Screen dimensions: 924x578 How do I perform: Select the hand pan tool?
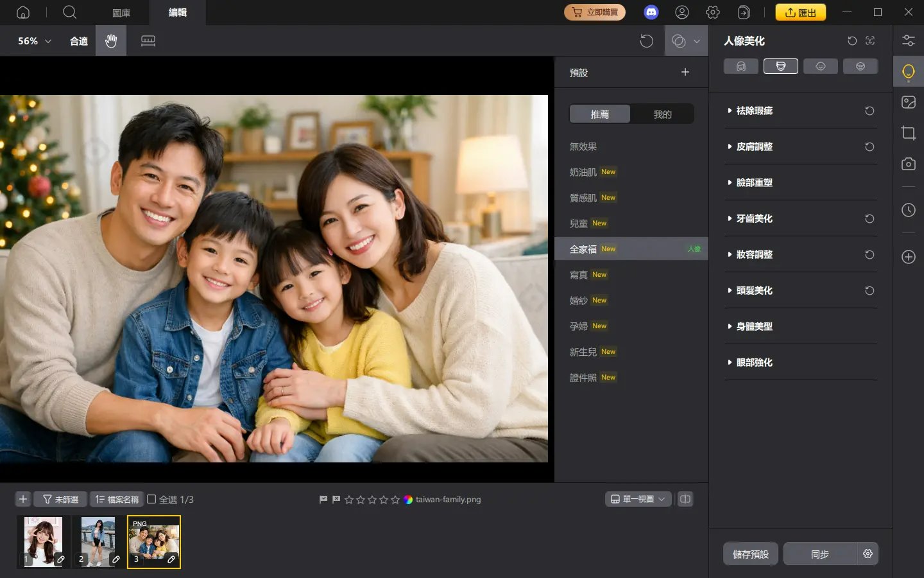click(x=111, y=41)
